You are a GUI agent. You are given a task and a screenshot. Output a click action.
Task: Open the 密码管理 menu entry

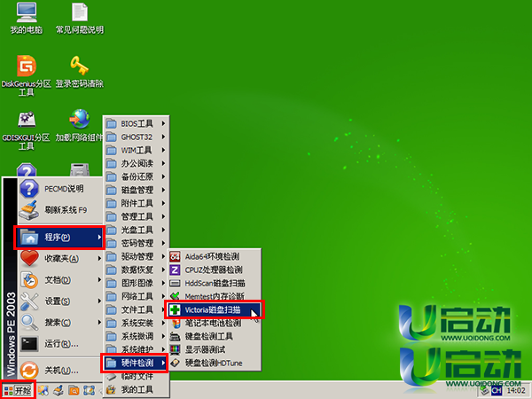[136, 243]
